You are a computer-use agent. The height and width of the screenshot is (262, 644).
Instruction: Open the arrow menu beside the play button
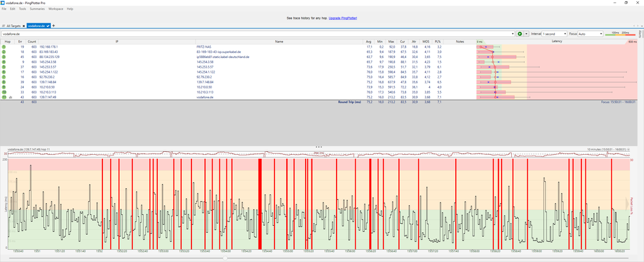[x=526, y=34]
